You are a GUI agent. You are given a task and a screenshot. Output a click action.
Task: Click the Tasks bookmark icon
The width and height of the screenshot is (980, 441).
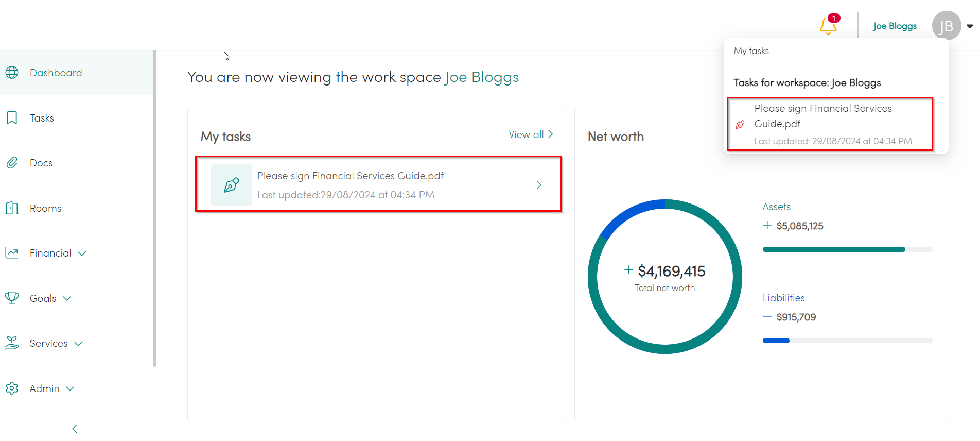pyautogui.click(x=12, y=118)
